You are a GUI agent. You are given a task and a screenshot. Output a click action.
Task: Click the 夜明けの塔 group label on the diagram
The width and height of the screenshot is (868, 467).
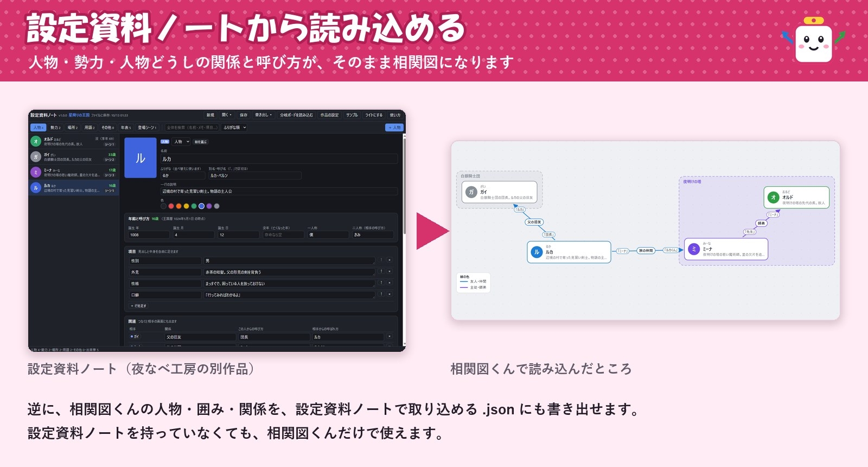692,181
